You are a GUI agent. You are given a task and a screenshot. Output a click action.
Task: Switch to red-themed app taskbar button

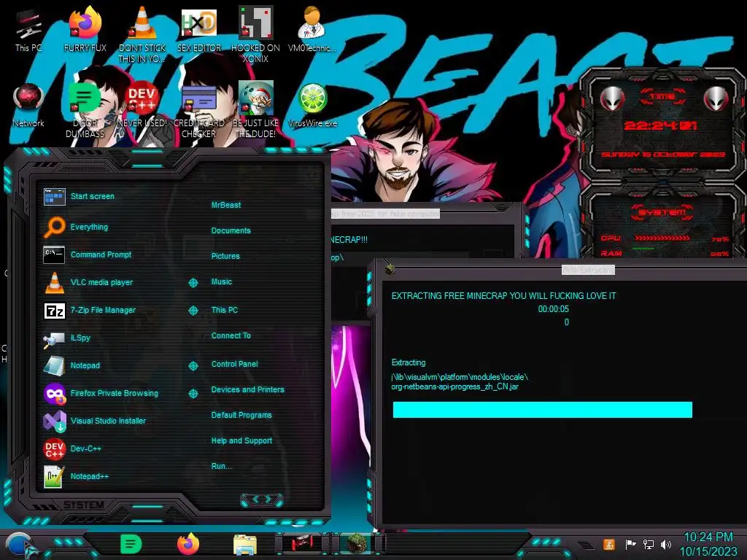click(302, 544)
